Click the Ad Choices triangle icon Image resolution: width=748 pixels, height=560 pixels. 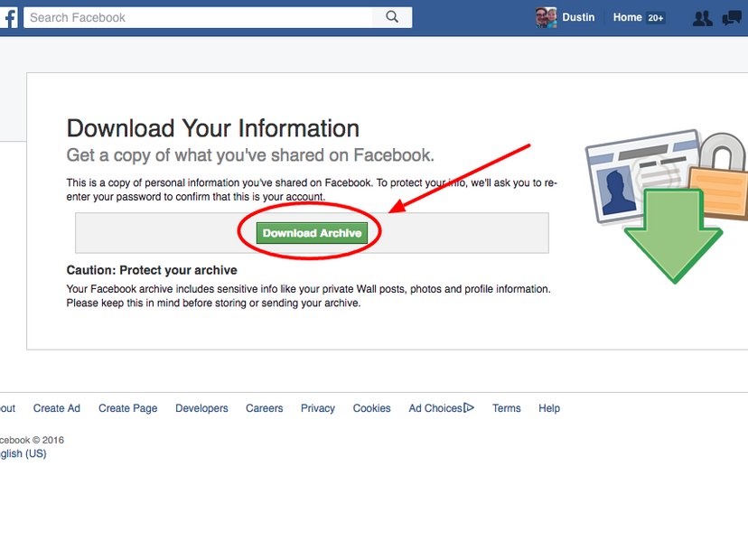[x=469, y=408]
